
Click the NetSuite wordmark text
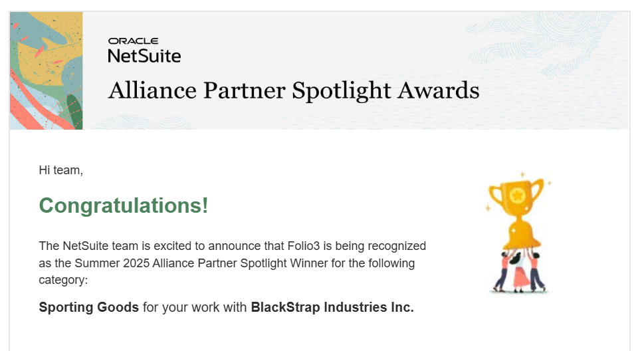[144, 56]
